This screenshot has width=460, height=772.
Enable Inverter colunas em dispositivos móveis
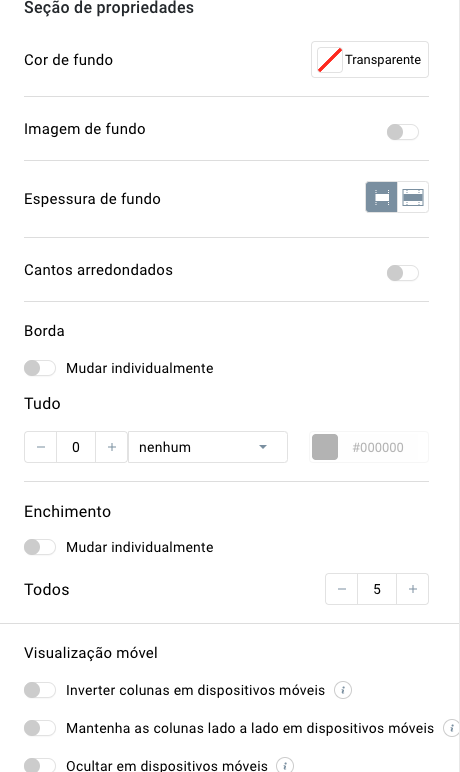(x=40, y=690)
